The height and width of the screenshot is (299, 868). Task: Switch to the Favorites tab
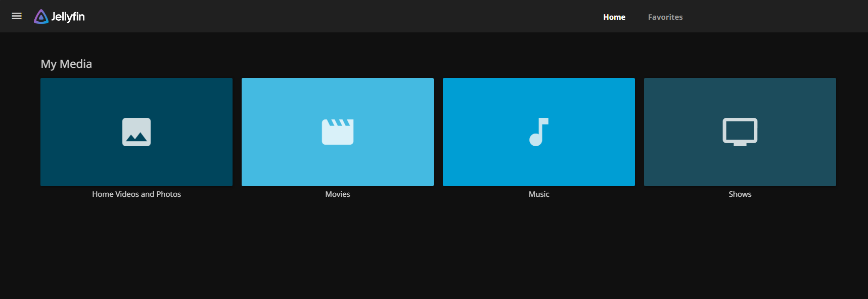tap(665, 17)
